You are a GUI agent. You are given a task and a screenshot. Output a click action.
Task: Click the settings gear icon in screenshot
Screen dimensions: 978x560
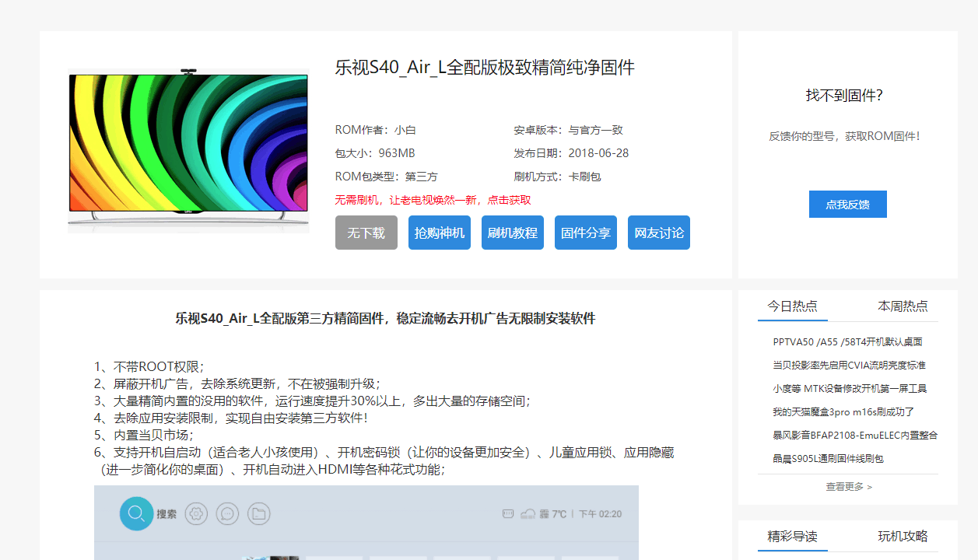(197, 513)
